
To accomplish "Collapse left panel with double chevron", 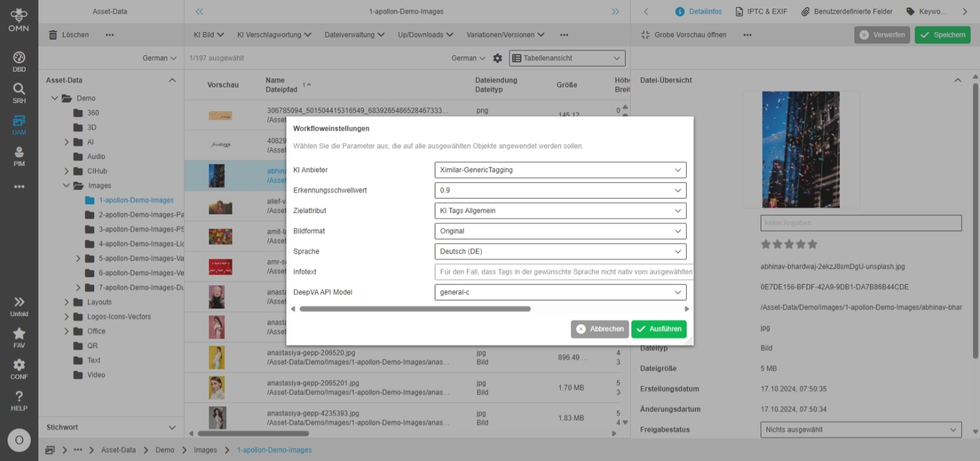I will click(x=200, y=11).
